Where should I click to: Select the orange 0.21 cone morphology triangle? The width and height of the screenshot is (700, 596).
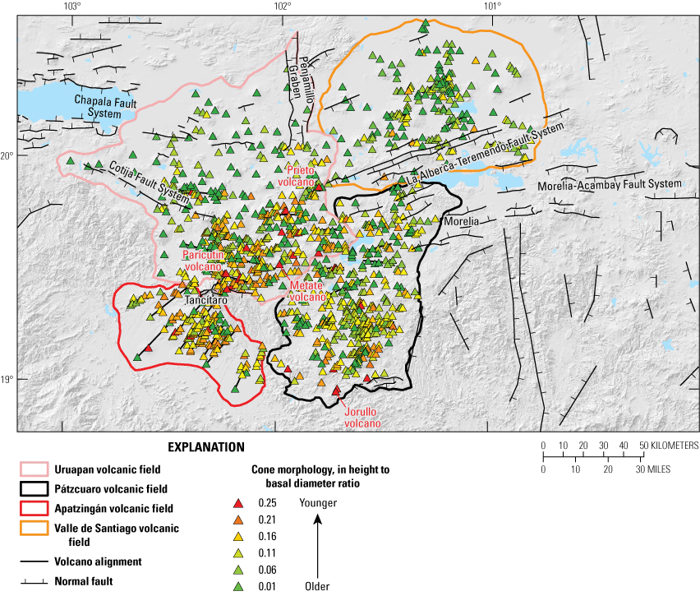pos(238,520)
